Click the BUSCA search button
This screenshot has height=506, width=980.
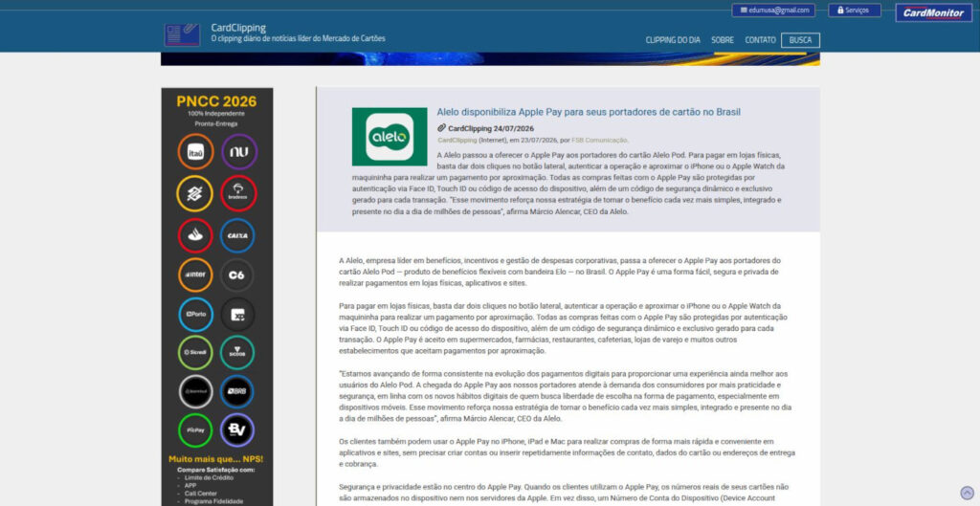(x=800, y=40)
